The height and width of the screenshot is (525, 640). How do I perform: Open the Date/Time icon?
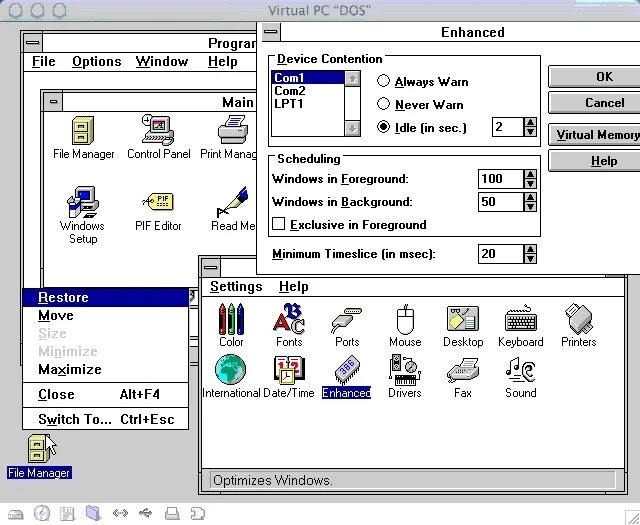pyautogui.click(x=289, y=376)
